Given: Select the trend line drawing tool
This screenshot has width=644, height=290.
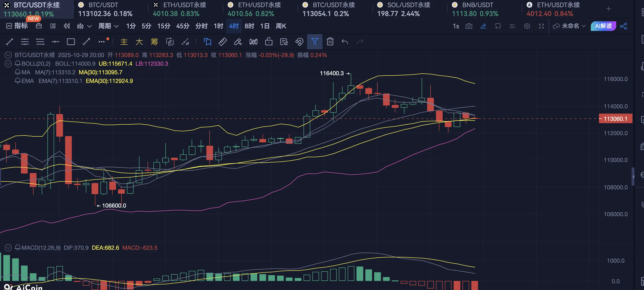Looking at the screenshot, I should (x=9, y=42).
